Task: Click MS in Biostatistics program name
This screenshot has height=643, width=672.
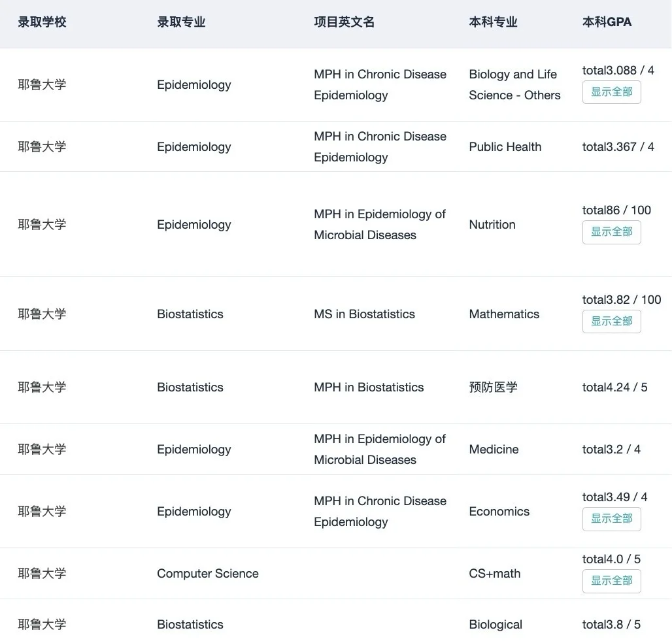Action: pyautogui.click(x=365, y=314)
